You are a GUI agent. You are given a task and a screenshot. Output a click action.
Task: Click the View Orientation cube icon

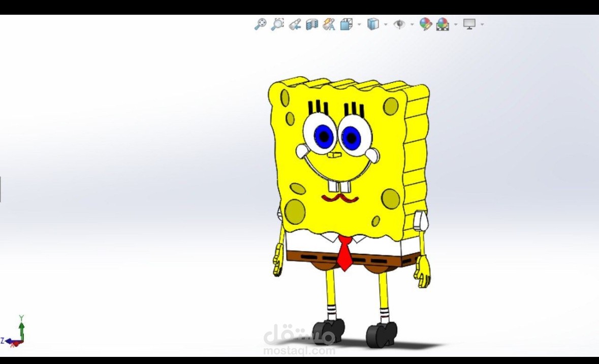[346, 24]
